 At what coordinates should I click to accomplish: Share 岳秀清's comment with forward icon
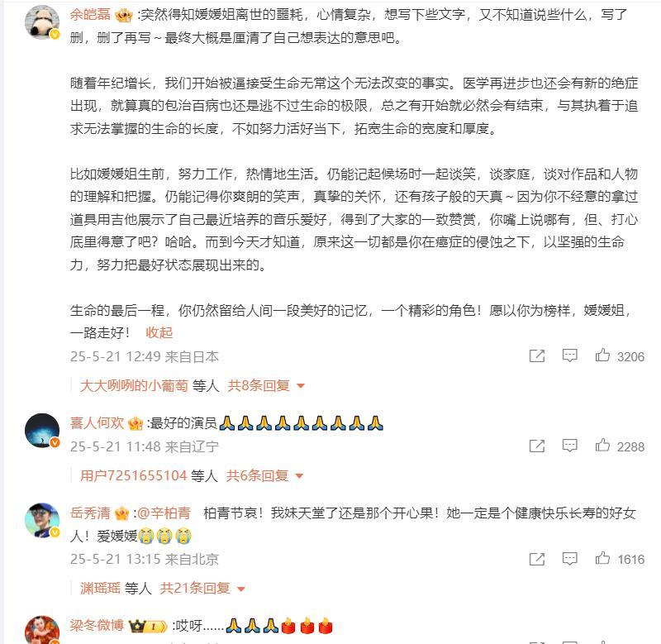point(536,559)
